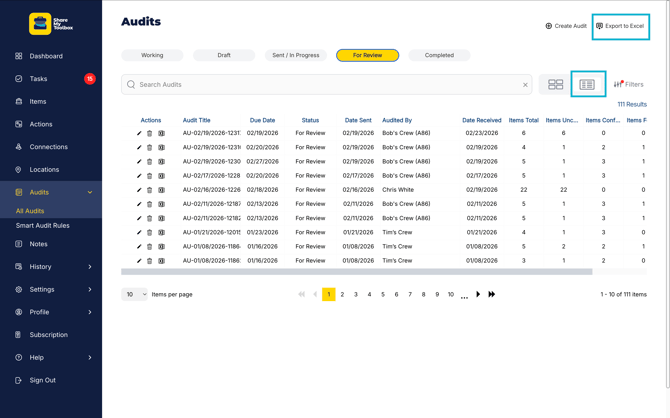Sort by the Audit Title column header
The height and width of the screenshot is (418, 670).
[197, 120]
